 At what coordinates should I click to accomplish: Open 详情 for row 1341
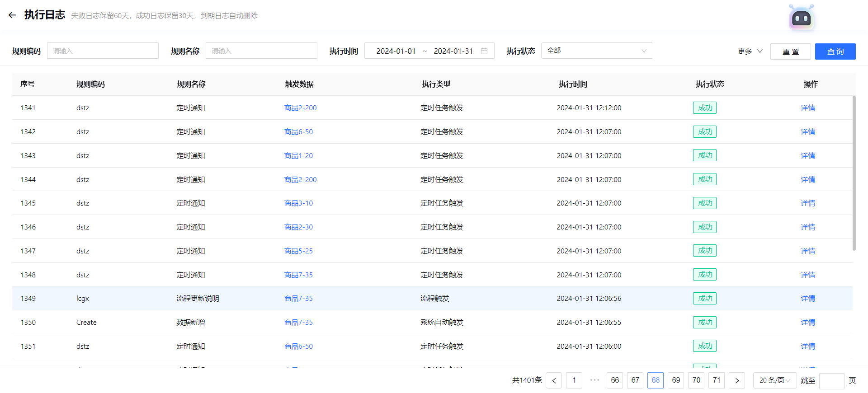click(808, 108)
